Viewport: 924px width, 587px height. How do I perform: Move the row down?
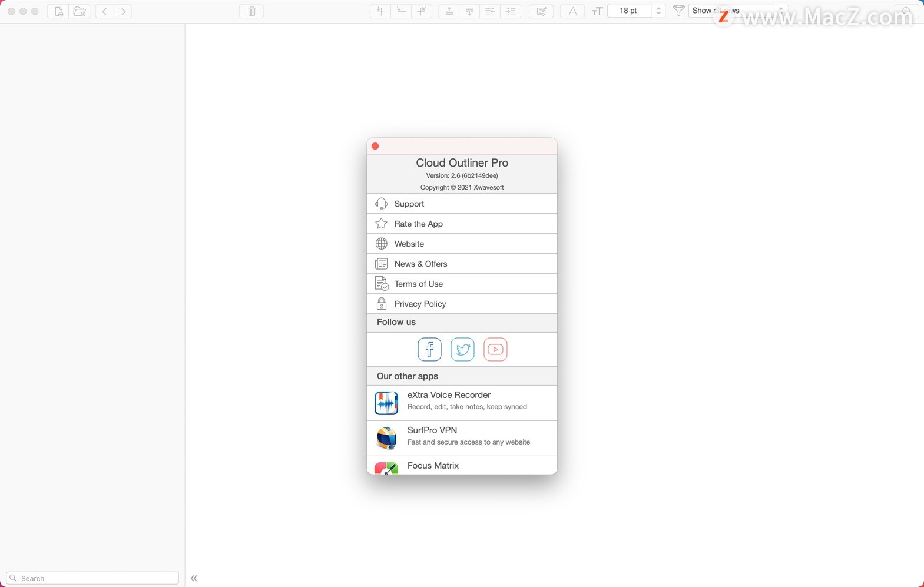(x=469, y=11)
